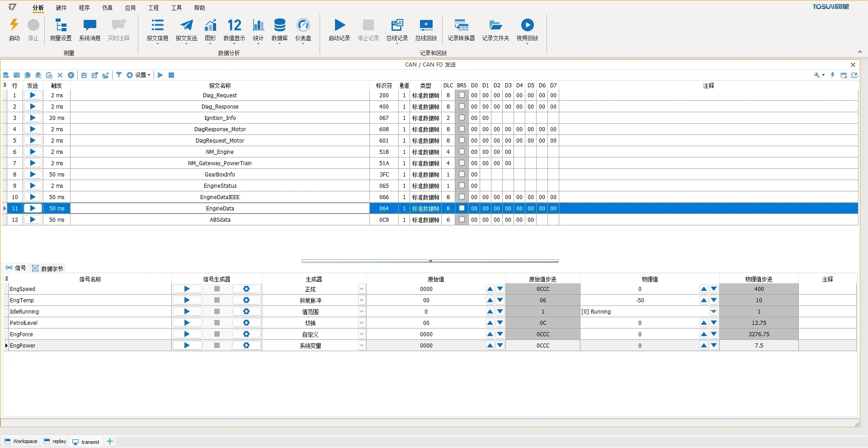Open IdleRunning physical value dropdown

[713, 311]
